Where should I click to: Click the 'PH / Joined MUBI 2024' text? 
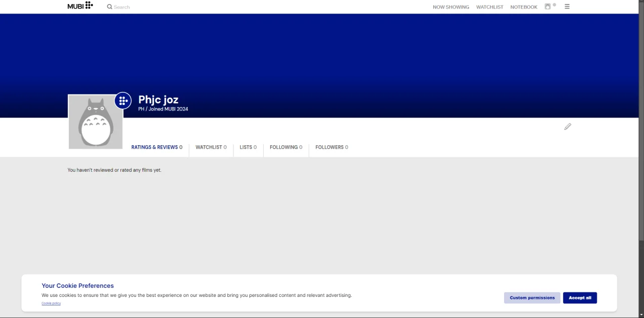pos(163,109)
